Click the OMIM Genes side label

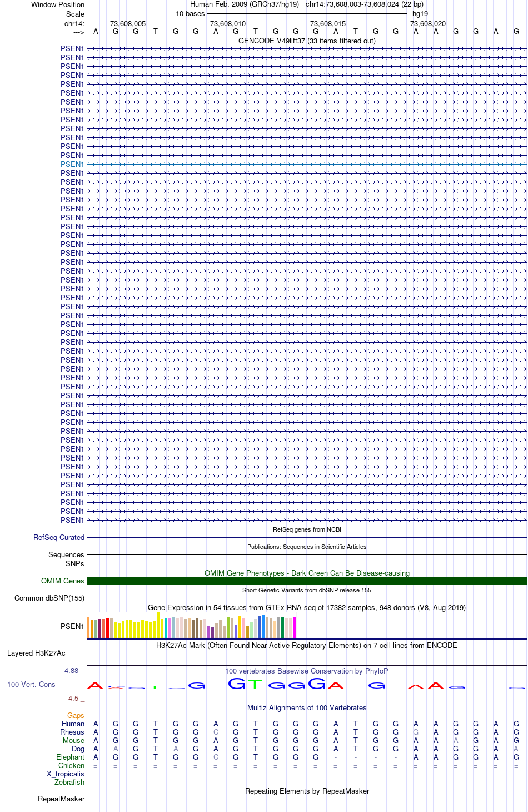click(63, 581)
